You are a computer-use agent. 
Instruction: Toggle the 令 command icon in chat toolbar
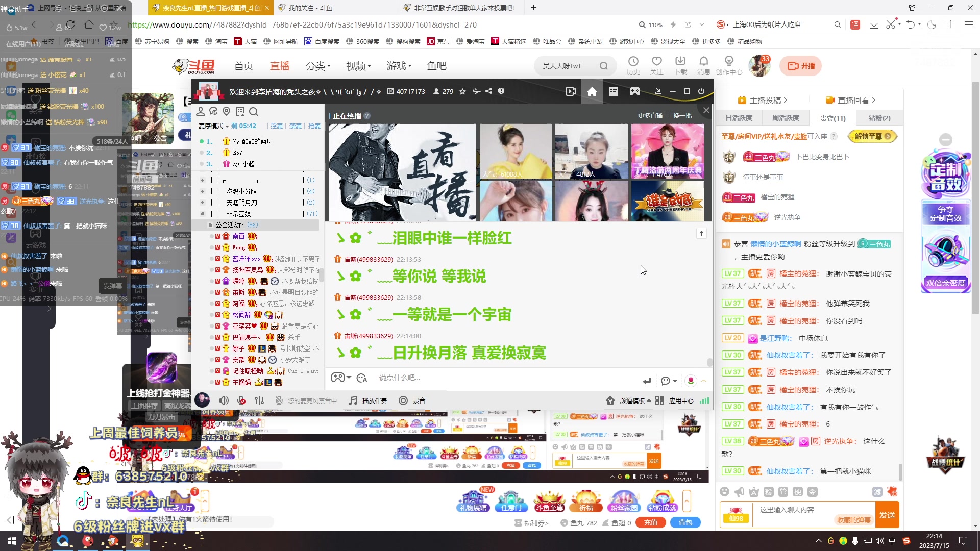click(813, 491)
